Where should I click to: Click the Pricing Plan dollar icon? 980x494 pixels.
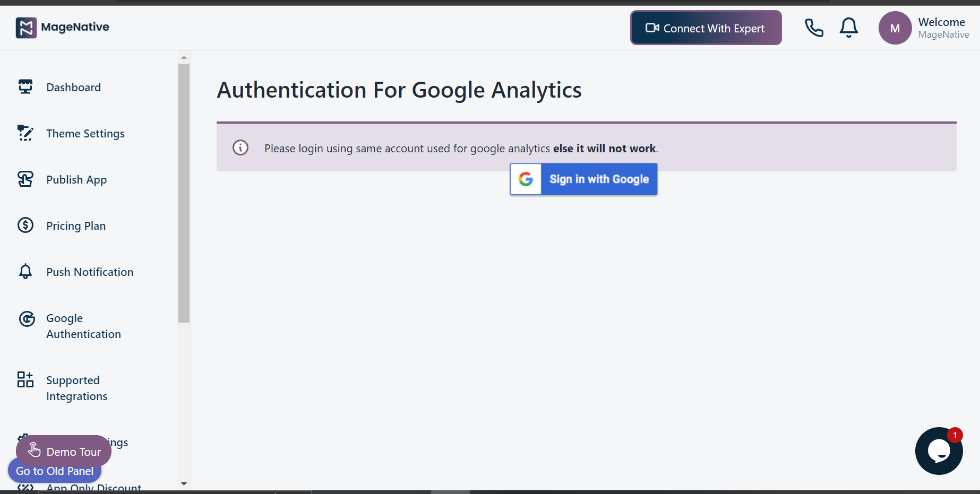point(25,225)
